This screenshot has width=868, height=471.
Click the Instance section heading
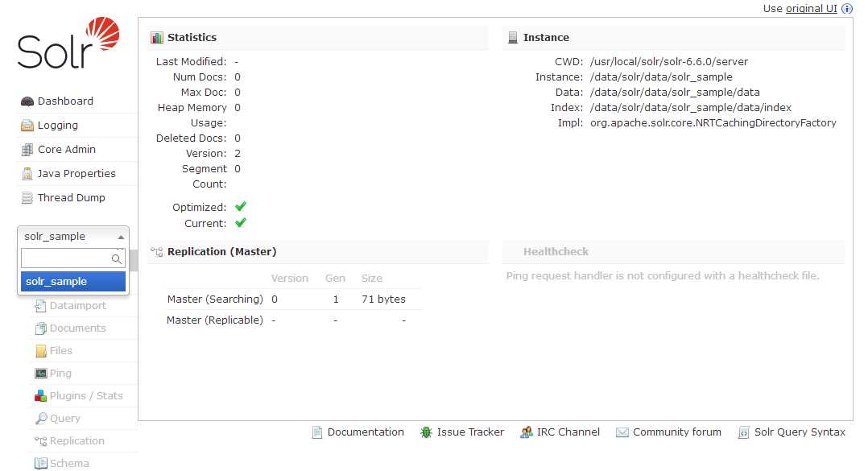(547, 38)
